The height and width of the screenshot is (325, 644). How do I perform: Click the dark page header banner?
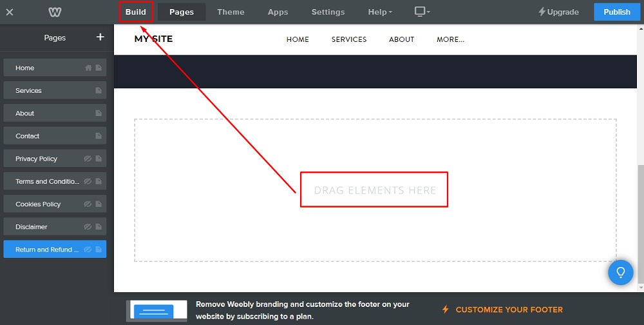click(375, 71)
